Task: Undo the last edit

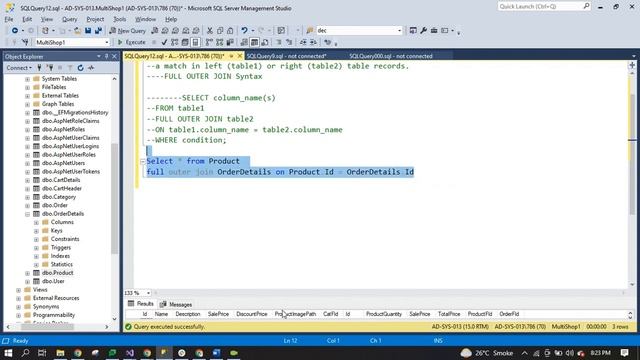Action: point(244,31)
